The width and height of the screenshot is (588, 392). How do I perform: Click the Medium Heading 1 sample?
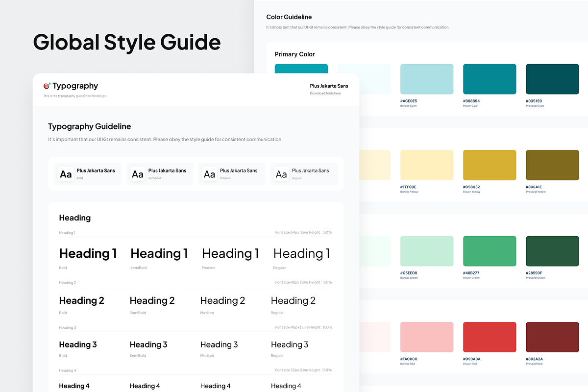pos(230,253)
